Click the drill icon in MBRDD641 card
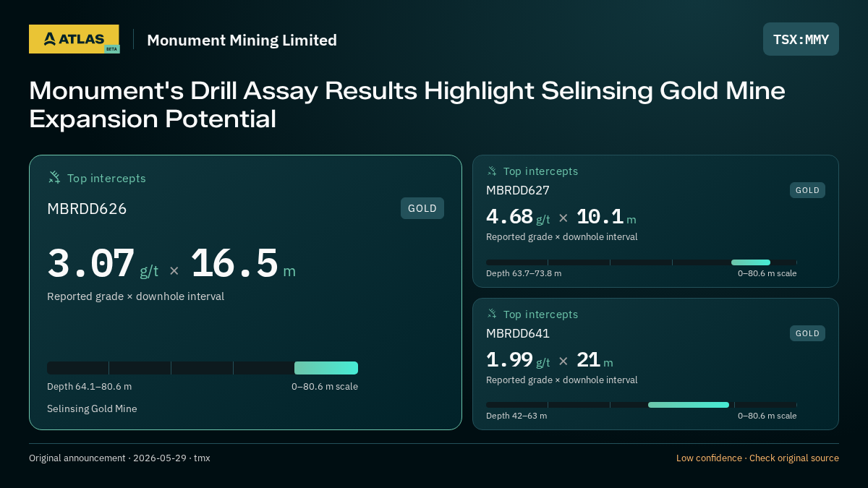 click(492, 314)
